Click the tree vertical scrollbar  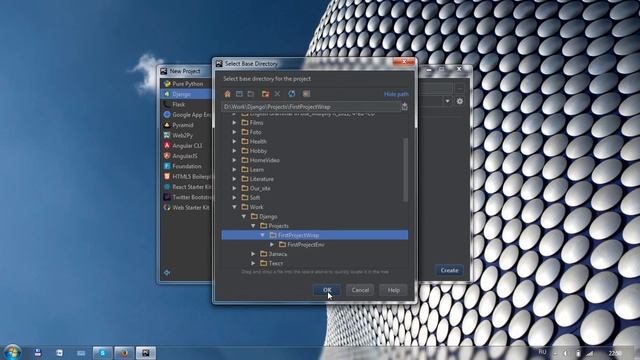click(405, 169)
